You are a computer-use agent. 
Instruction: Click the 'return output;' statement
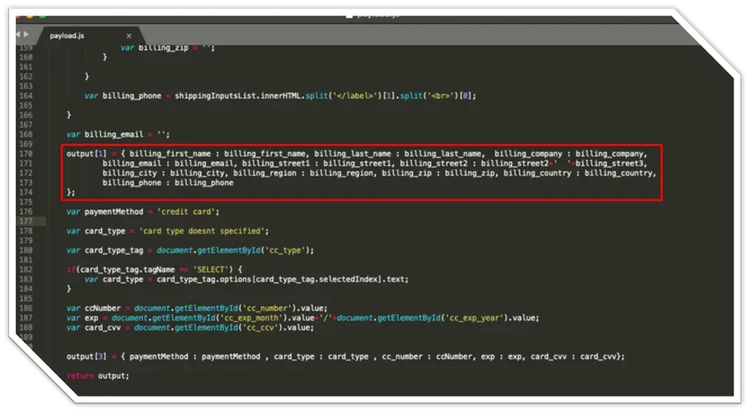pyautogui.click(x=97, y=375)
